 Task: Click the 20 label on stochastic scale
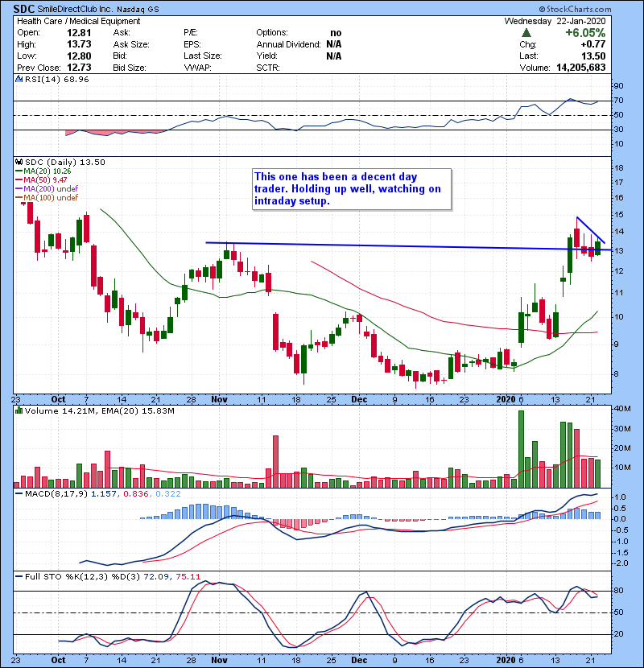[x=618, y=634]
